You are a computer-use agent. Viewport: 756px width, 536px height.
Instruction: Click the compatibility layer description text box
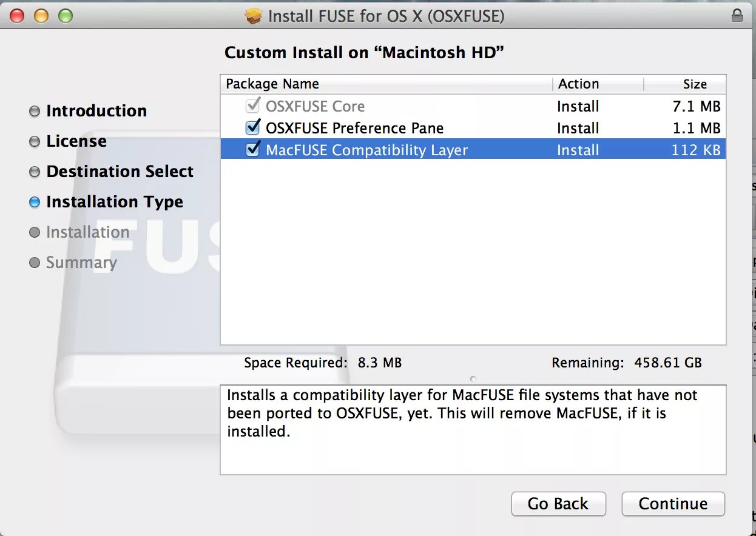pos(473,429)
